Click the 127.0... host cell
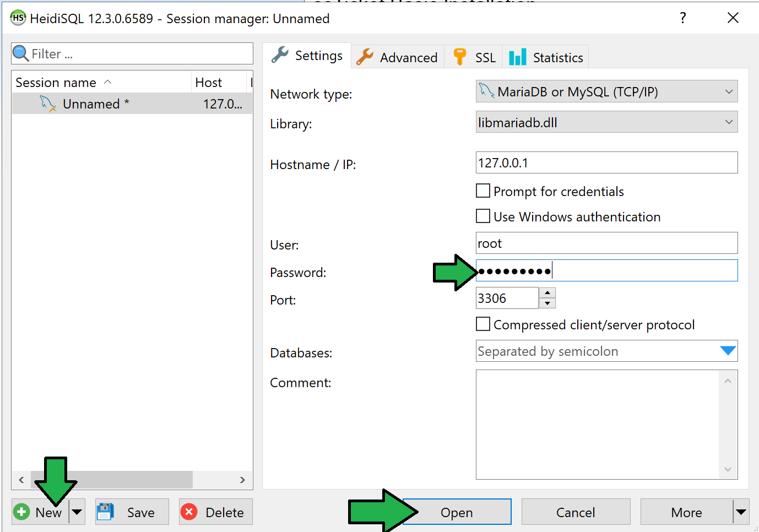The width and height of the screenshot is (759, 532). 223,104
